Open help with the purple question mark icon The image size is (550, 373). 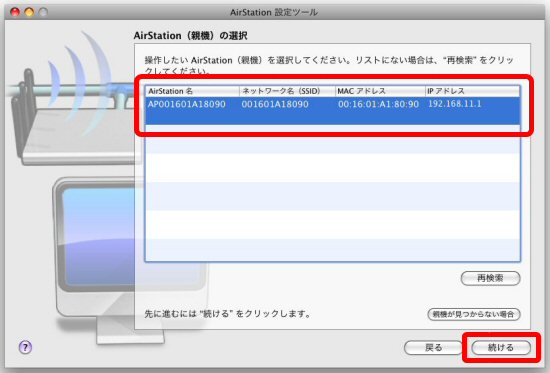[25, 347]
